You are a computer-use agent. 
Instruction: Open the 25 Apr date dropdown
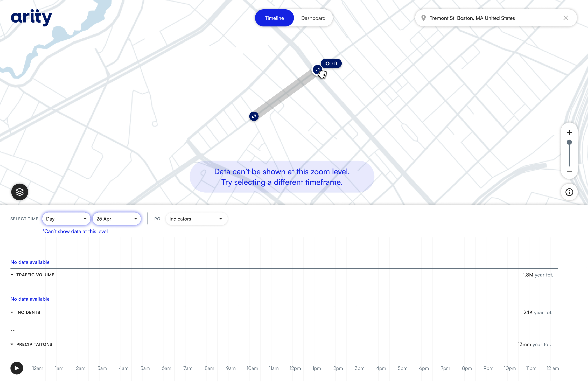(x=117, y=219)
